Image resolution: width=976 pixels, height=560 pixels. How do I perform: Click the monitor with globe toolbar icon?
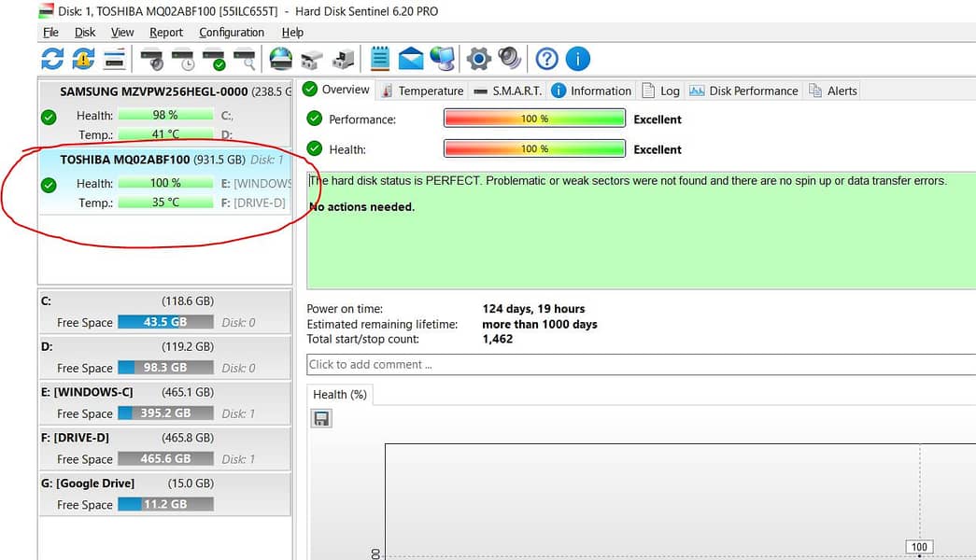[x=443, y=59]
